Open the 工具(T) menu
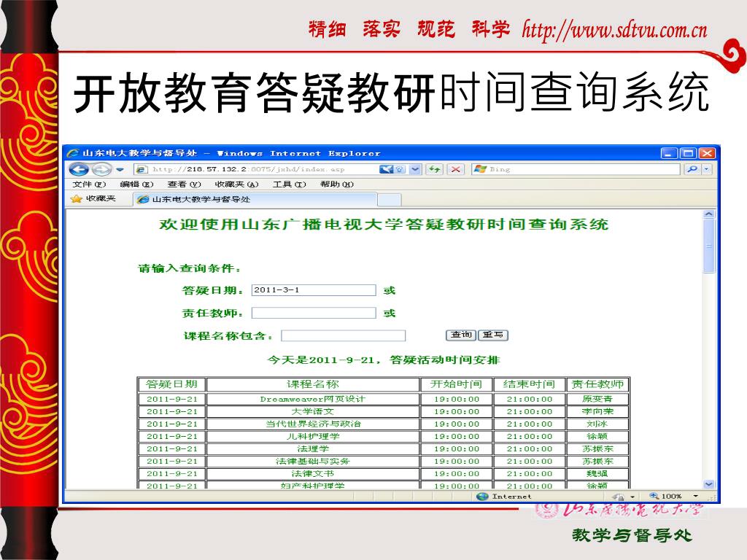Image resolution: width=747 pixels, height=560 pixels. [289, 184]
